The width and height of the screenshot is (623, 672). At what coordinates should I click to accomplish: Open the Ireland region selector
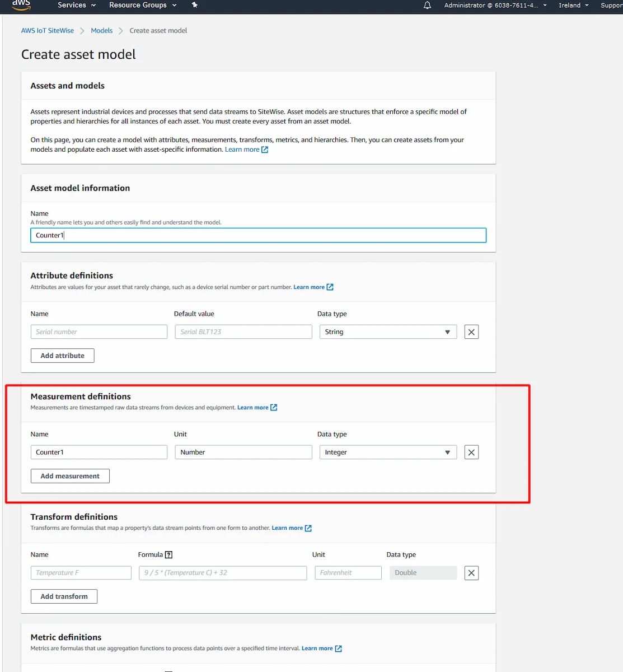click(573, 5)
